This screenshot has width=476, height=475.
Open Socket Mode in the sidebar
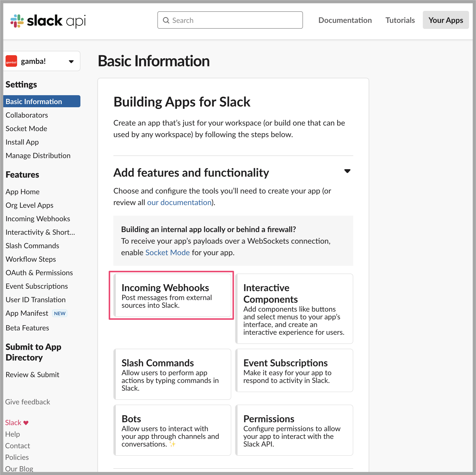pos(26,128)
